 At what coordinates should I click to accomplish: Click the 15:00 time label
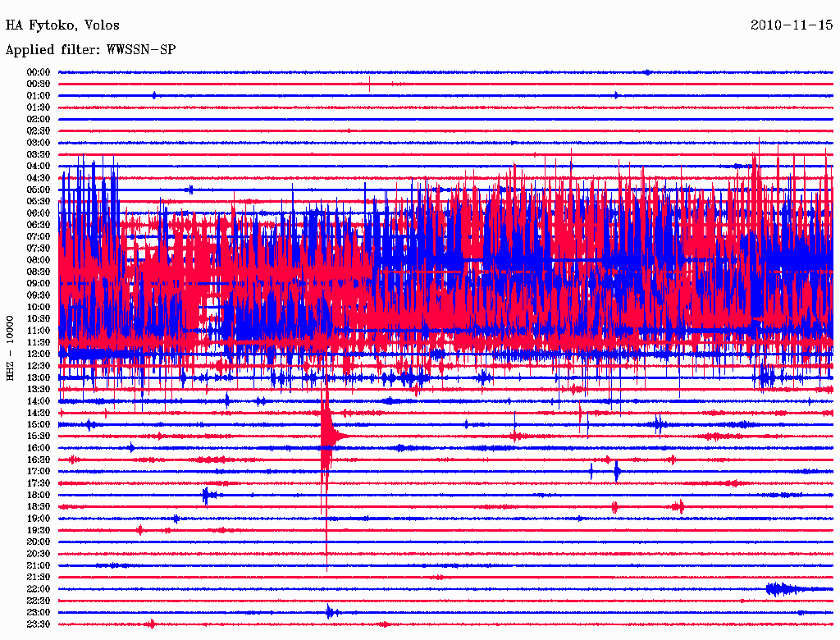39,424
